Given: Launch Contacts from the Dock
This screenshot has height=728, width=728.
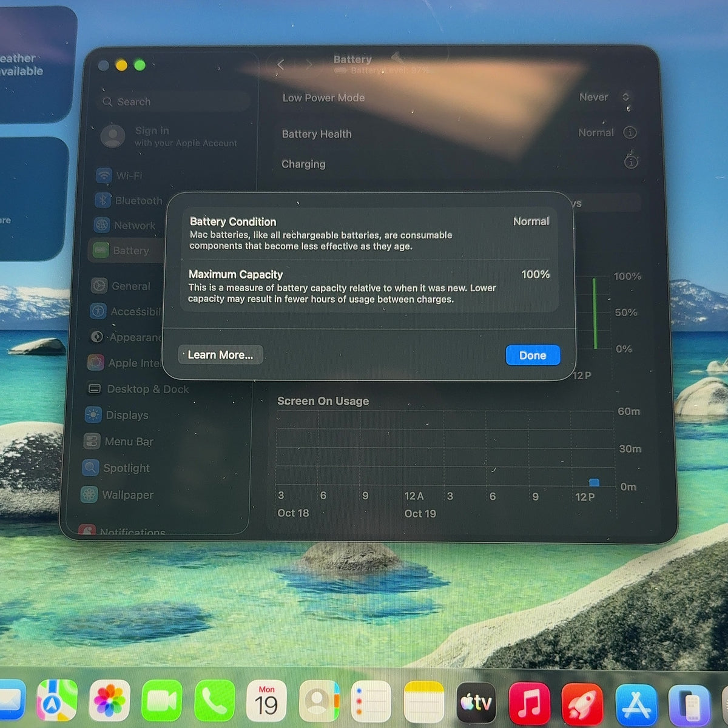Looking at the screenshot, I should tap(318, 701).
